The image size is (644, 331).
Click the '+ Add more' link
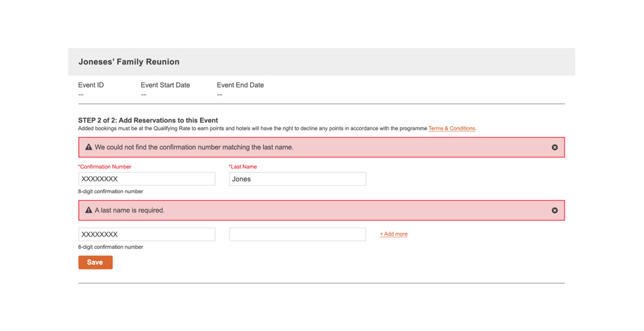click(393, 234)
